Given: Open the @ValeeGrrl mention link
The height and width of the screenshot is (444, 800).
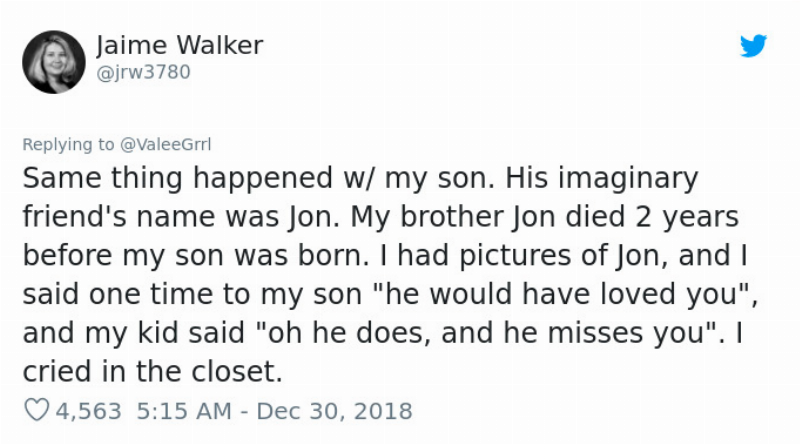Looking at the screenshot, I should click(x=166, y=144).
